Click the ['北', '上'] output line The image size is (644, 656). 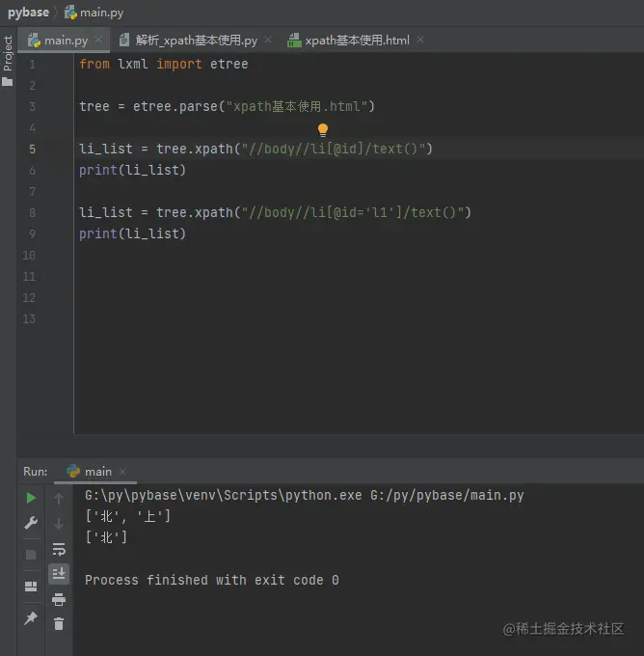[x=127, y=516]
